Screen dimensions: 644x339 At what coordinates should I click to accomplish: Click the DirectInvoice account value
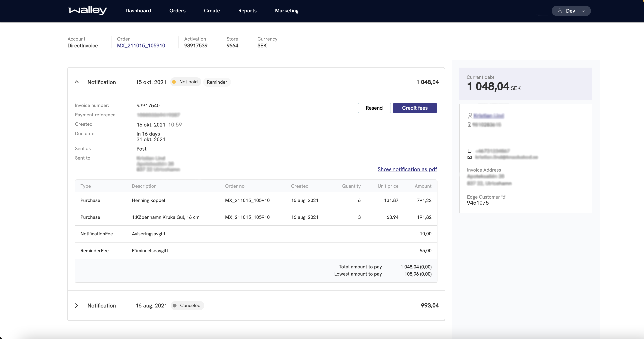point(82,45)
